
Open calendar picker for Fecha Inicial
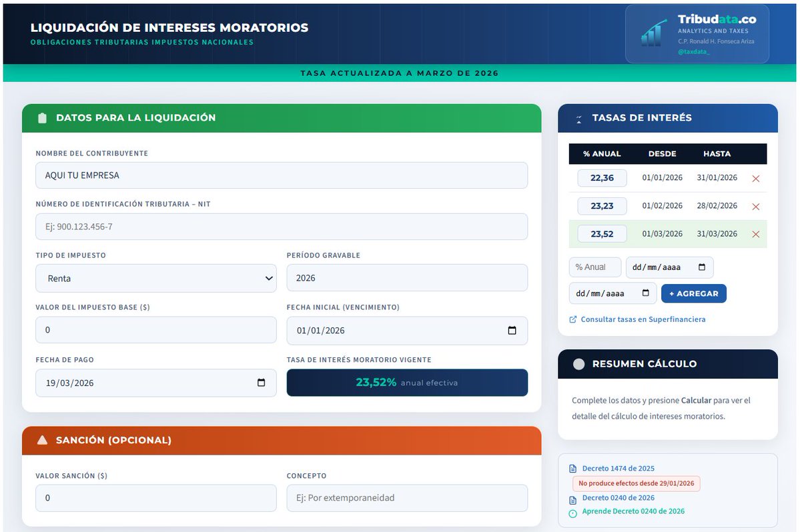tap(512, 330)
